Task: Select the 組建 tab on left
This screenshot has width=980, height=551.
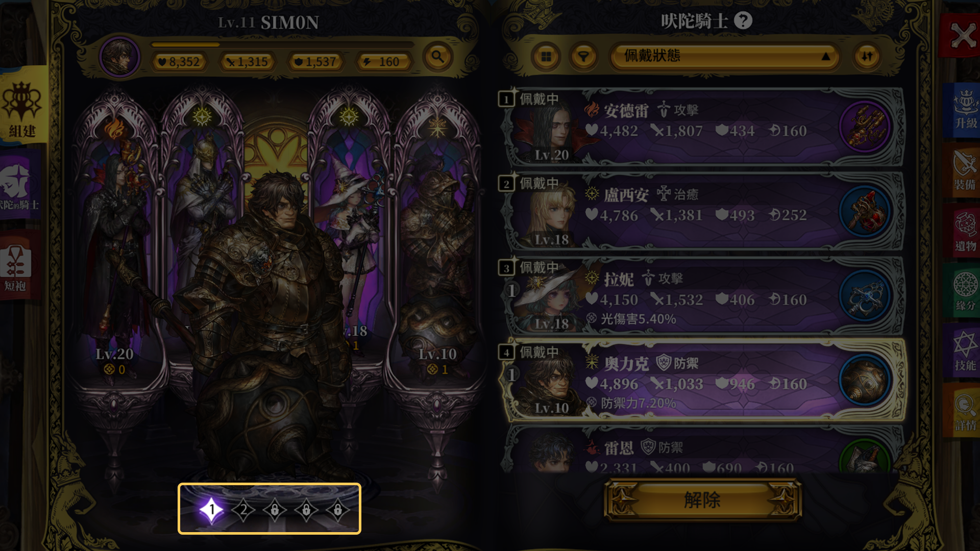Action: tap(23, 107)
